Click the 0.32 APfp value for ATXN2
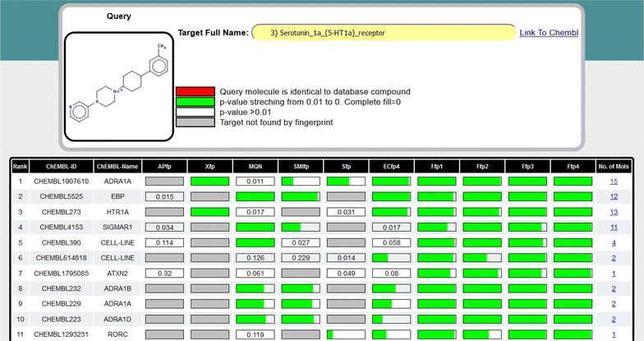 point(164,273)
